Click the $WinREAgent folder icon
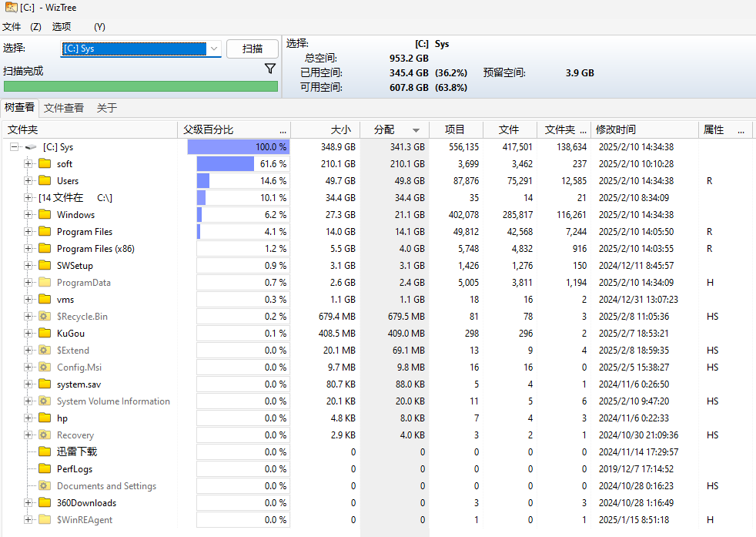The image size is (756, 537). 45,519
